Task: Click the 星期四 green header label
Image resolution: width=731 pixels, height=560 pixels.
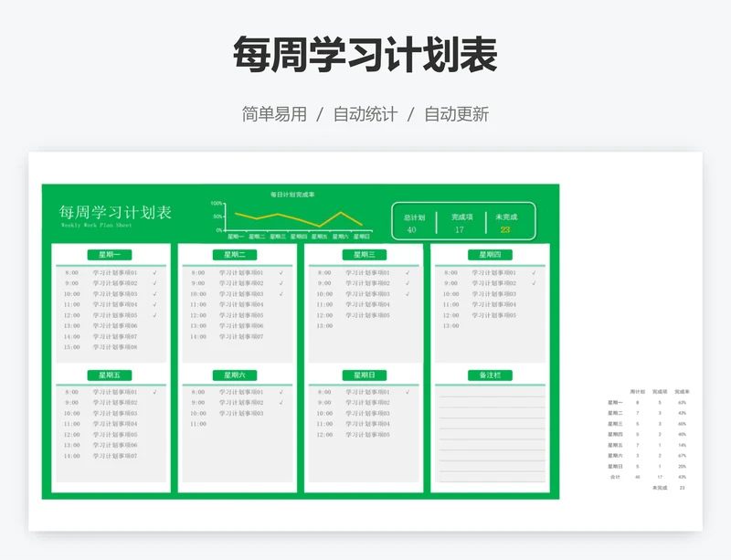Action: (490, 255)
